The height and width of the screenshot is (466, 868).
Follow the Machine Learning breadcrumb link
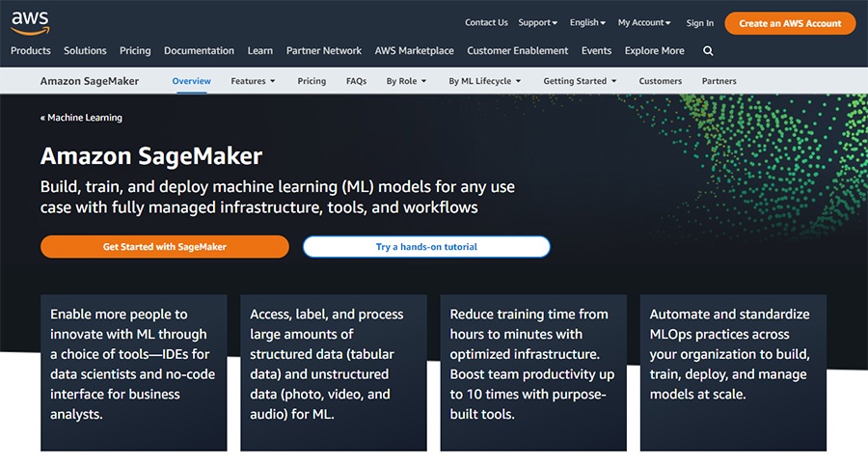(81, 118)
